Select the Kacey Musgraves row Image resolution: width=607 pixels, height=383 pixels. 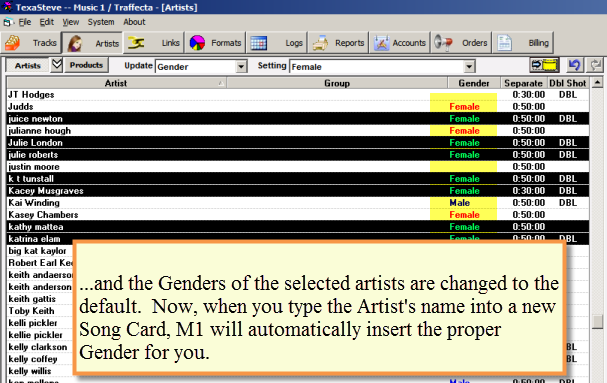click(x=298, y=191)
